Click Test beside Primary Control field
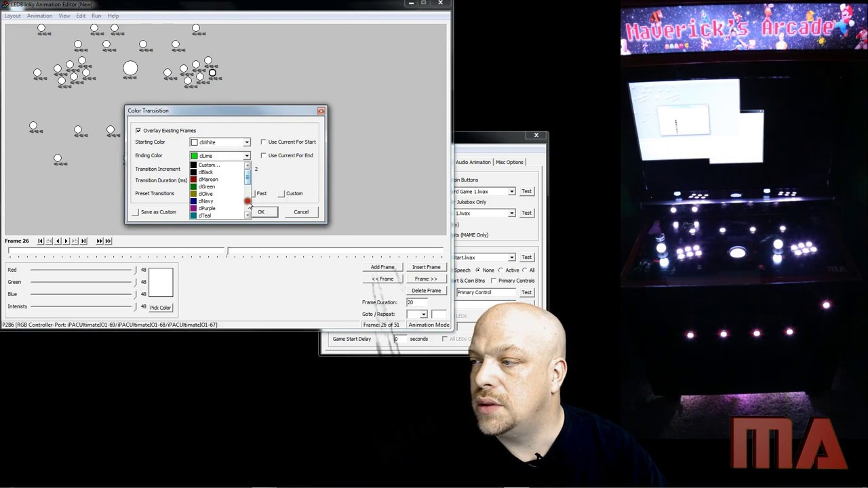This screenshot has height=488, width=868. click(x=526, y=292)
